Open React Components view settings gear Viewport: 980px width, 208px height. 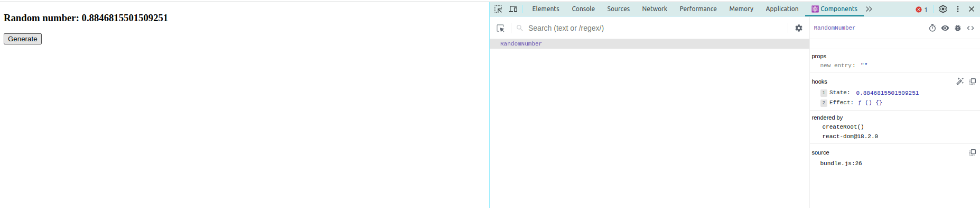[799, 28]
